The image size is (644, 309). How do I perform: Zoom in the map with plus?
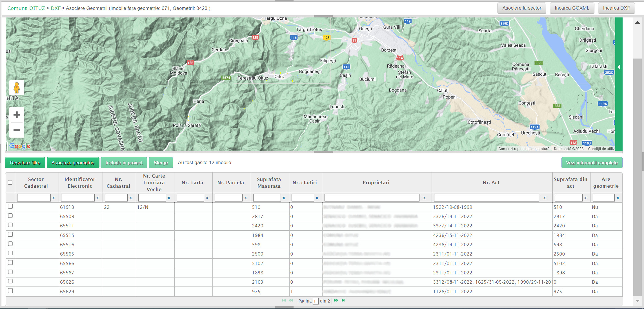[17, 115]
